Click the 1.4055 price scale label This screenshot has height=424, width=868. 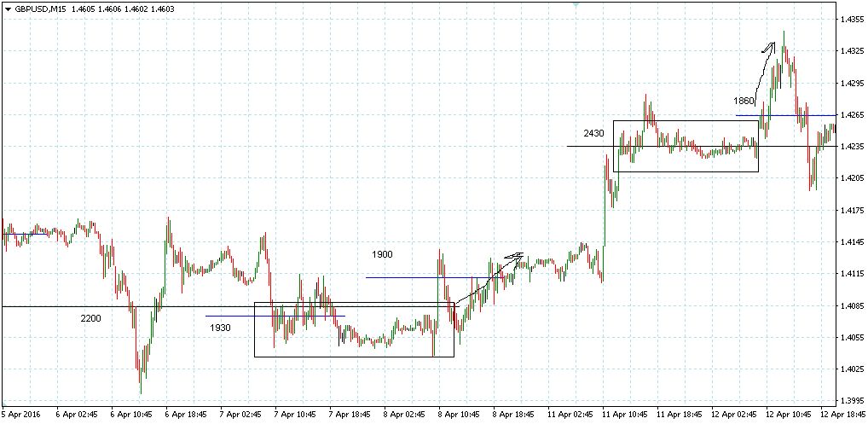852,337
